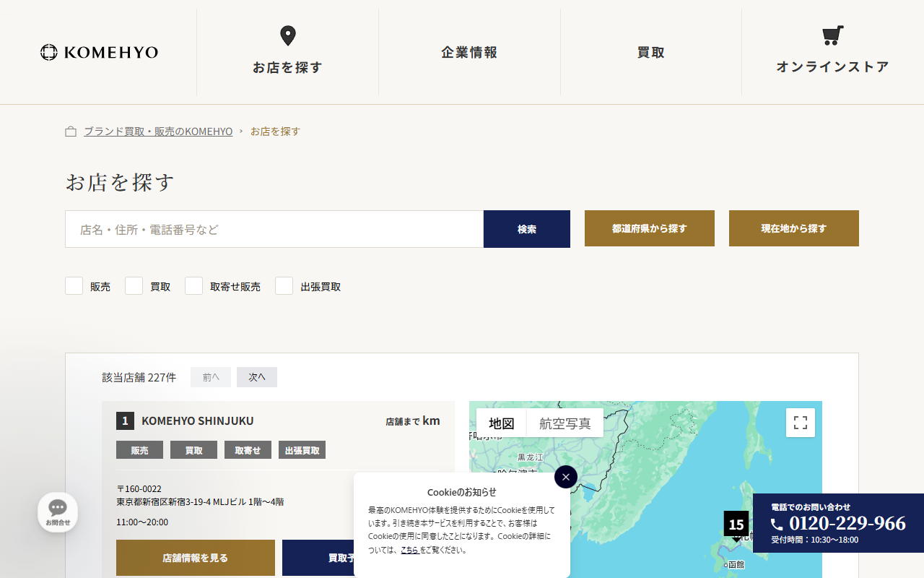The width and height of the screenshot is (924, 578).
Task: Open the こちら cookie details link
Action: click(409, 550)
